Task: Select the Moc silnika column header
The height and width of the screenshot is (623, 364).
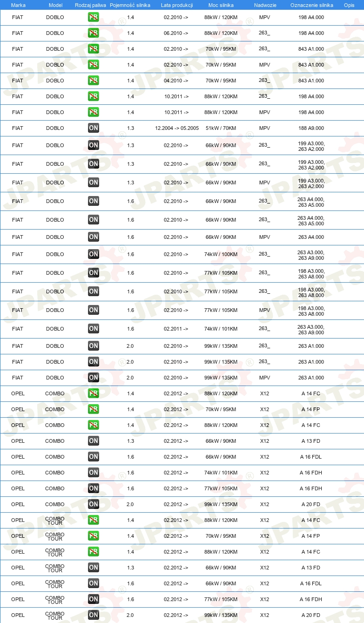Action: pos(221,5)
